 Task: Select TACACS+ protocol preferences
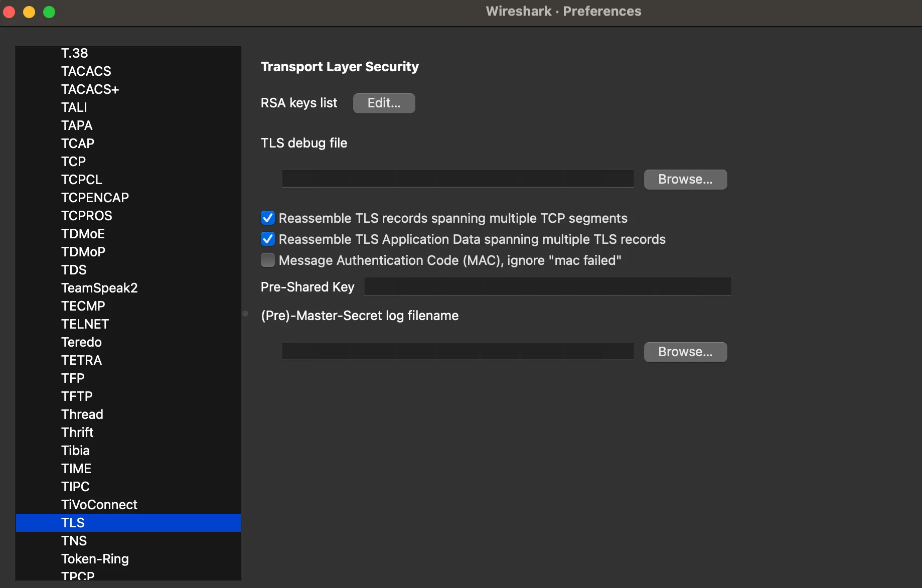click(90, 89)
